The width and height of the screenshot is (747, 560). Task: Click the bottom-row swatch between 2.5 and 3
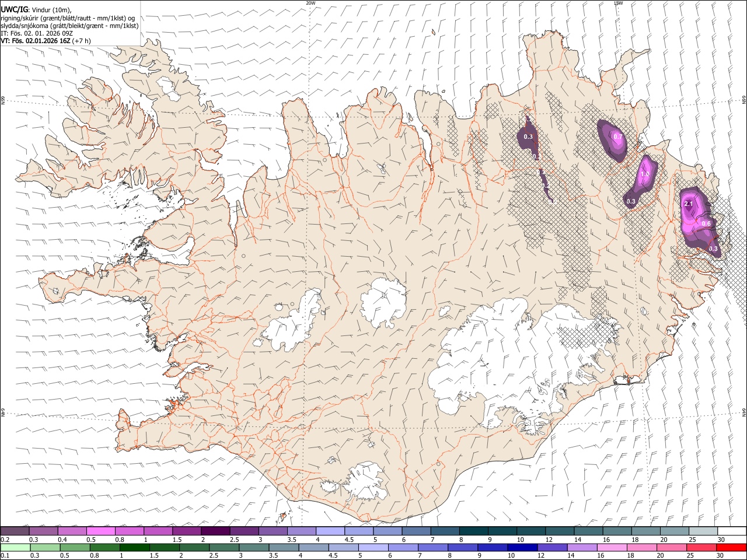tap(224, 548)
